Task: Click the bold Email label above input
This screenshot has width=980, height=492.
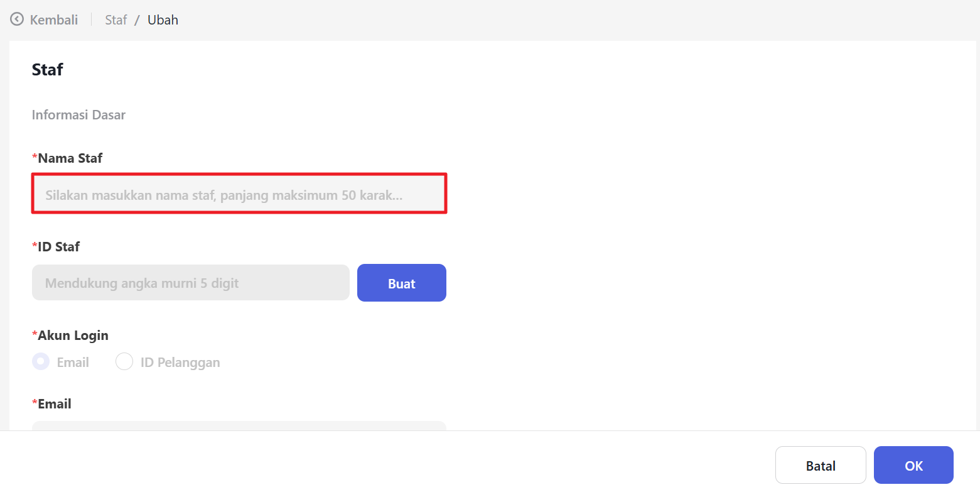Action: tap(54, 403)
